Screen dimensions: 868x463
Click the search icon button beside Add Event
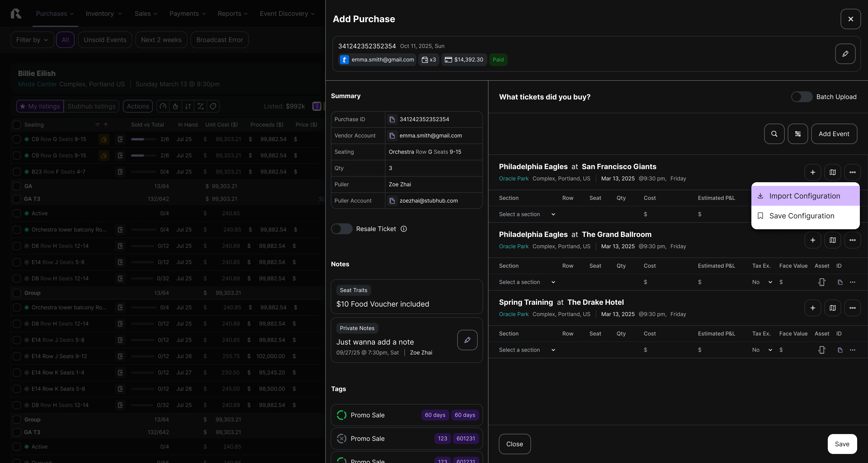774,134
